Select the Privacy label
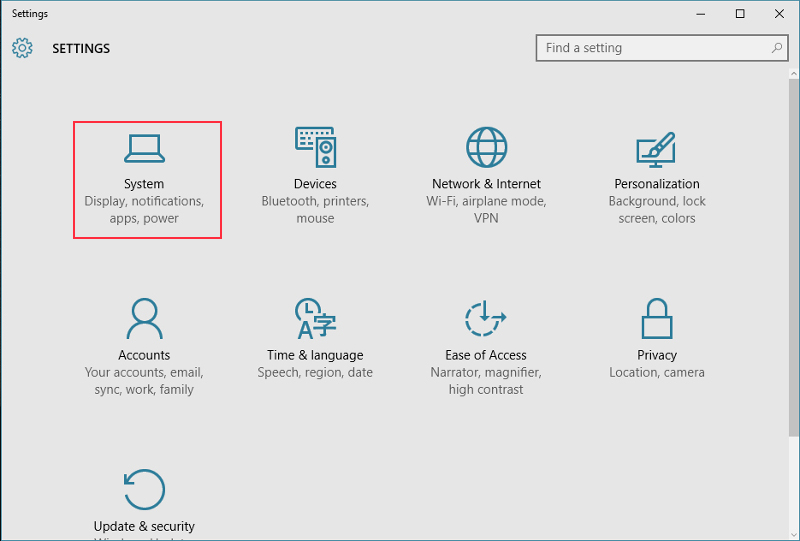800x541 pixels. [657, 355]
